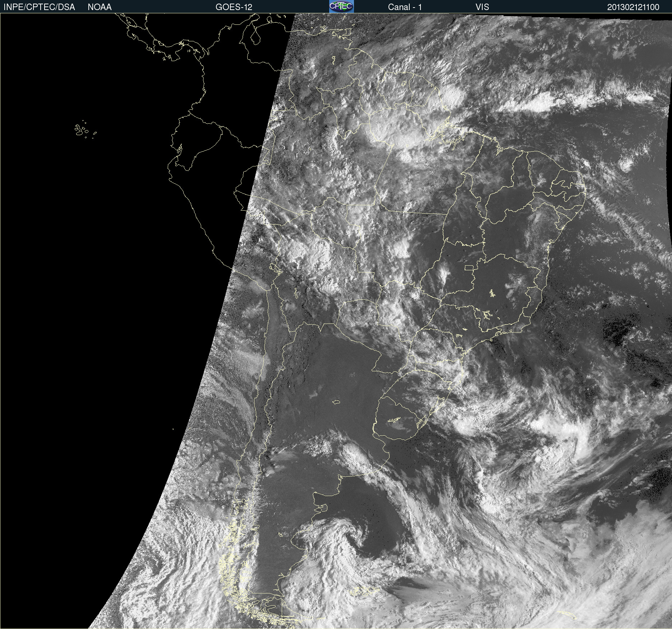
Task: Click the GOES-12 satellite label
Action: 234,7
